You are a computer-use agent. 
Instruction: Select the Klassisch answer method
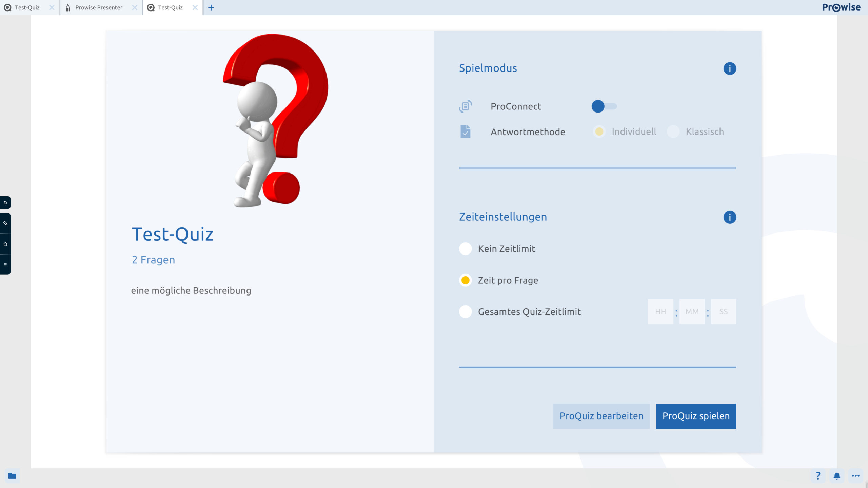click(x=673, y=131)
